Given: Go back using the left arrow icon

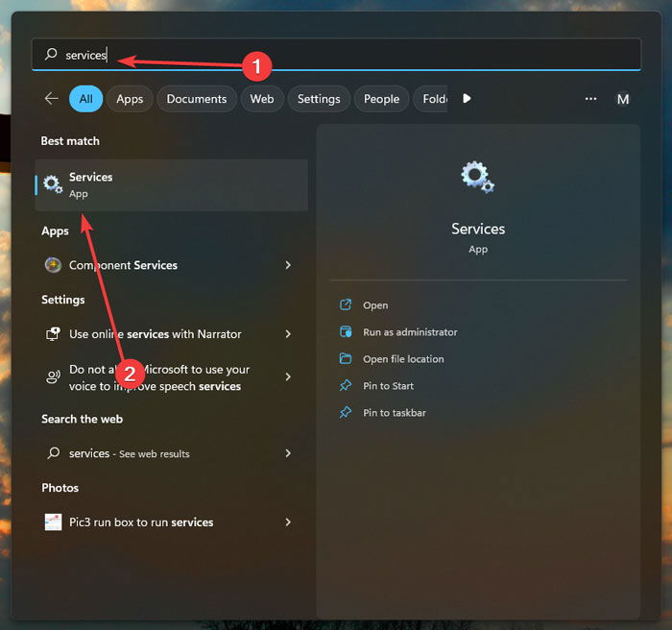Looking at the screenshot, I should (x=52, y=99).
